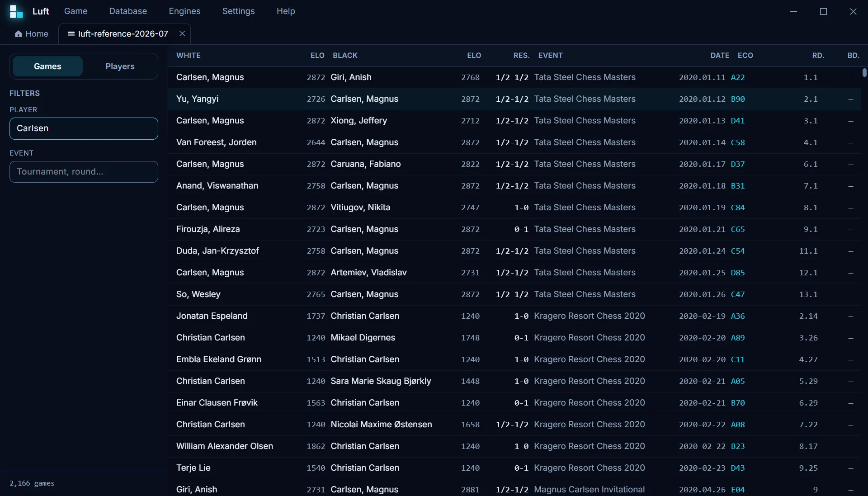Click Elo value 2881
This screenshot has height=496, width=868.
point(470,490)
